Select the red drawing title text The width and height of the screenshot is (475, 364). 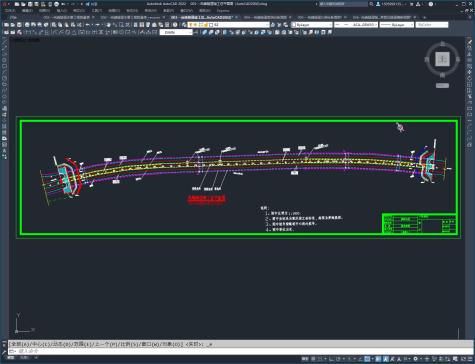tap(207, 199)
